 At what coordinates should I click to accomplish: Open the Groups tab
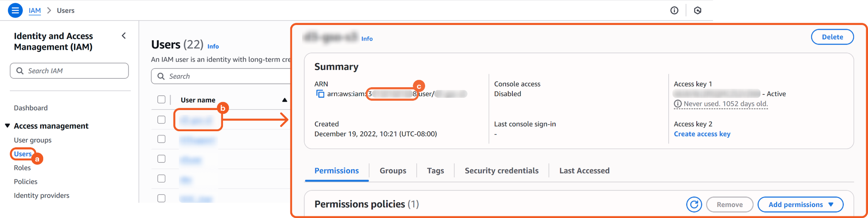click(392, 171)
